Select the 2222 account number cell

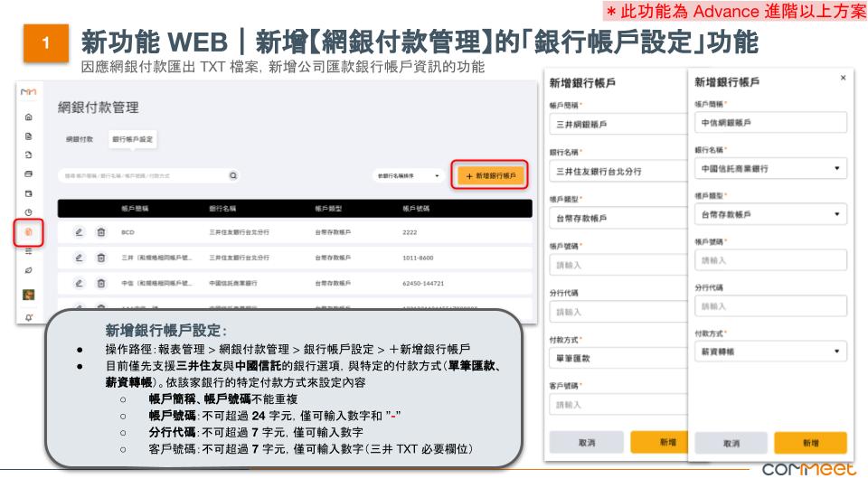[x=410, y=232]
